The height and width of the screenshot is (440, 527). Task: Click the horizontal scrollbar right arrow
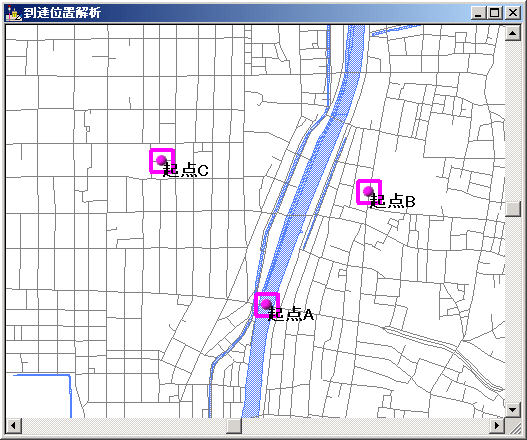[x=497, y=426]
